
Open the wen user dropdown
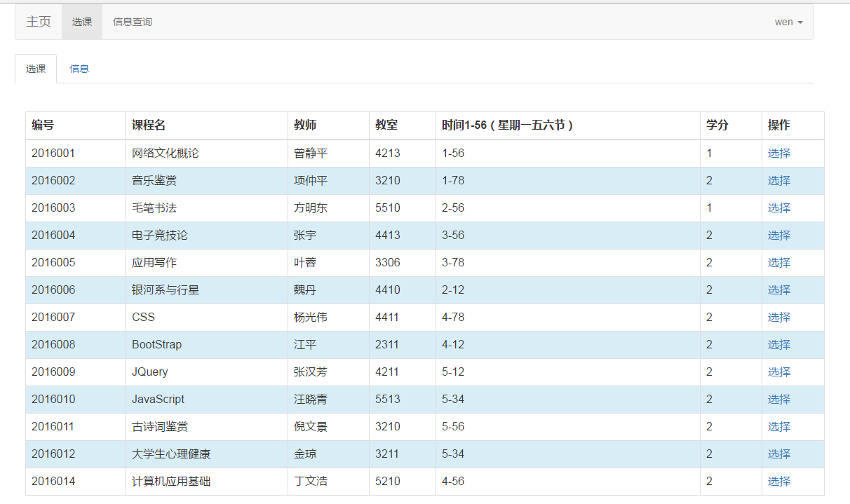coord(788,22)
